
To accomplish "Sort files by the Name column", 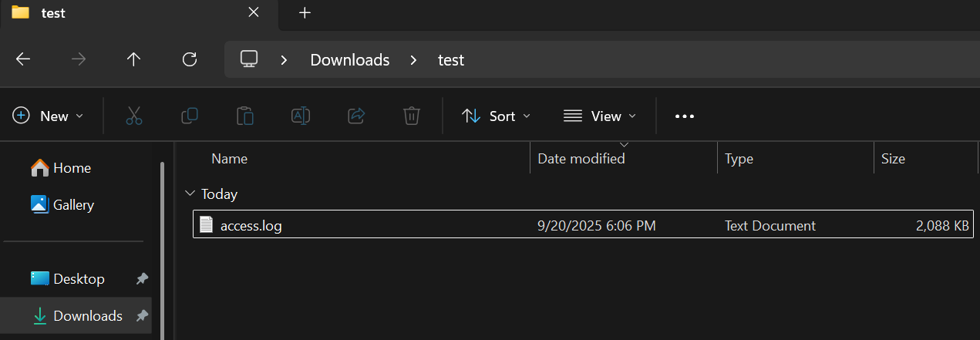I will pos(229,159).
